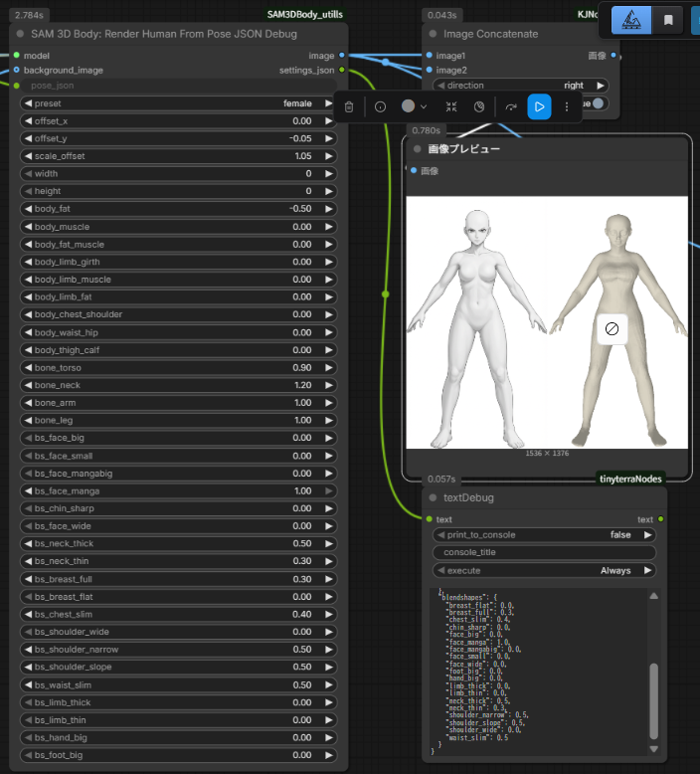Increase height widget with right arrow

(328, 191)
